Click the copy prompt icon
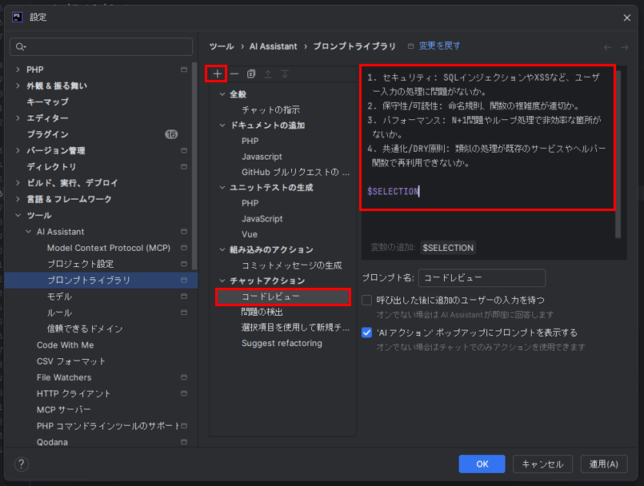This screenshot has height=486, width=644. tap(251, 74)
